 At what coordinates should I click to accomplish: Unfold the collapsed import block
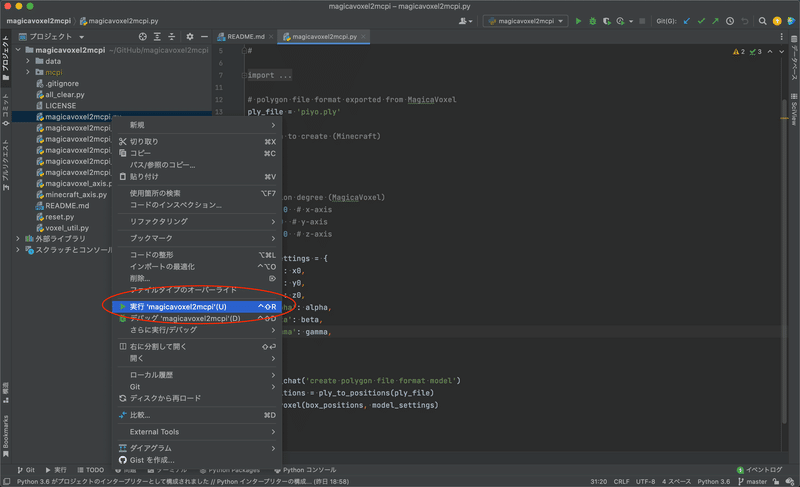point(244,75)
